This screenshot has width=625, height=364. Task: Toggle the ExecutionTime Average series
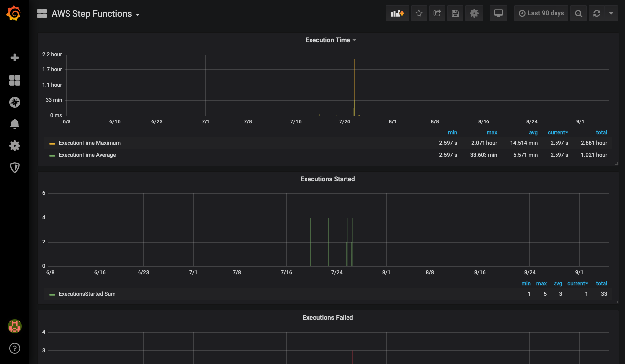[87, 155]
